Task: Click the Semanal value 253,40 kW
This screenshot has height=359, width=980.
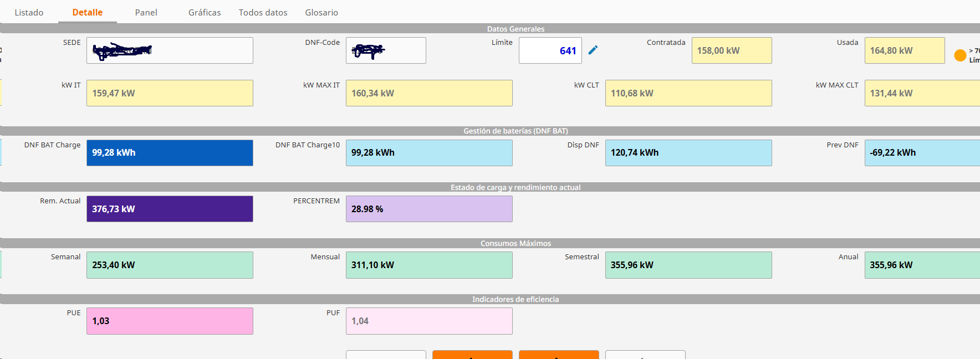Action: [170, 265]
